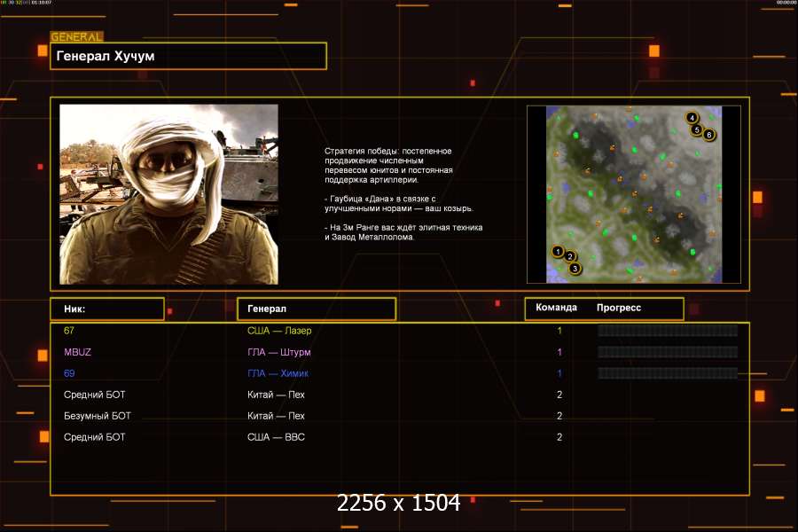Click the GENERAL label tab
Viewport: 798px width, 532px height.
click(76, 36)
